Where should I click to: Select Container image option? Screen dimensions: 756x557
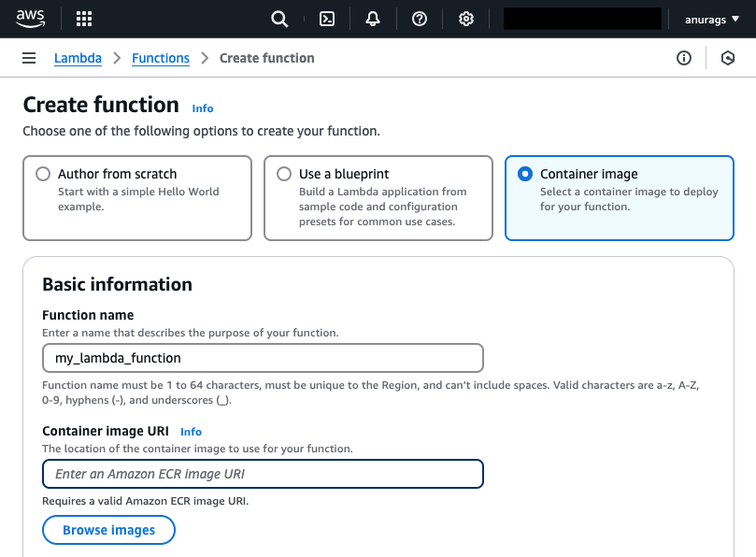pyautogui.click(x=620, y=198)
